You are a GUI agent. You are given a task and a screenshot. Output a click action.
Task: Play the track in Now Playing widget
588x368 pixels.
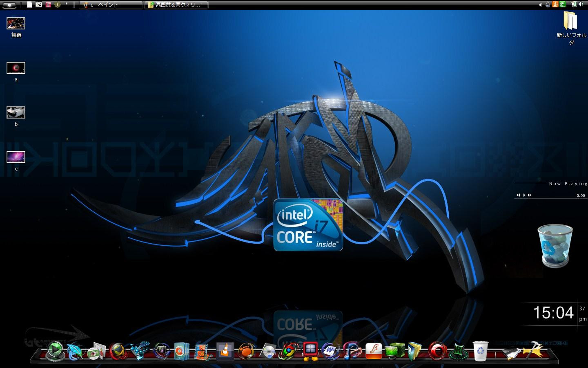pos(524,195)
